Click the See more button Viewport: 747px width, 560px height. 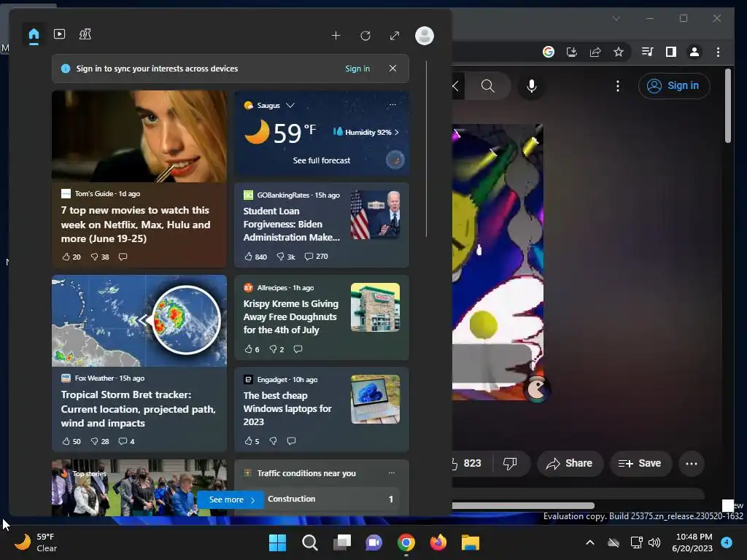coord(231,499)
